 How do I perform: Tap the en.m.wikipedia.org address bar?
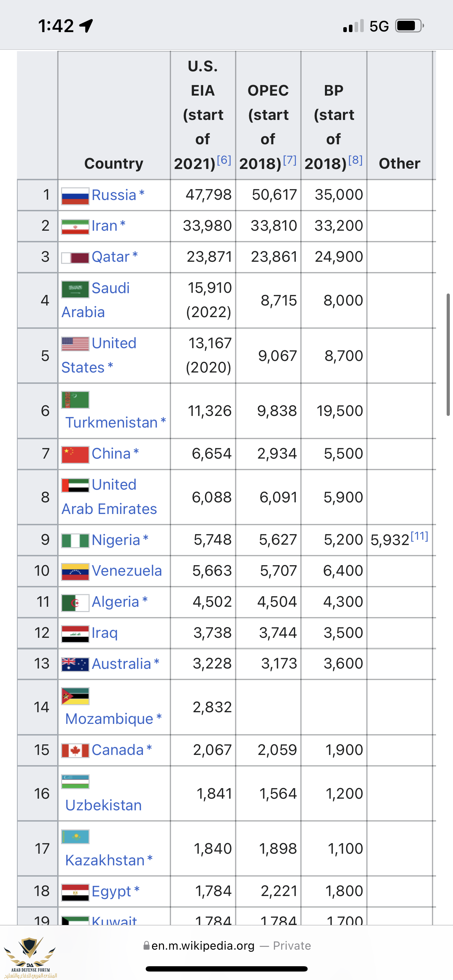click(203, 946)
